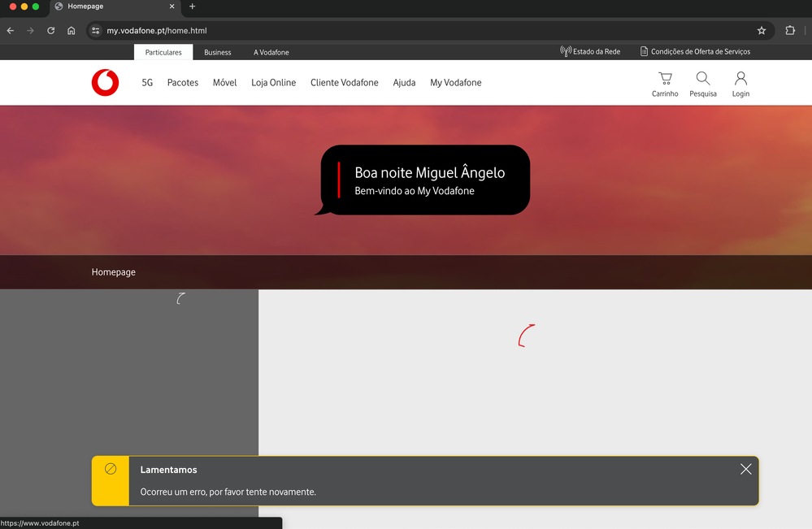This screenshot has width=812, height=529.
Task: Click the address bar URL field
Action: [325, 30]
